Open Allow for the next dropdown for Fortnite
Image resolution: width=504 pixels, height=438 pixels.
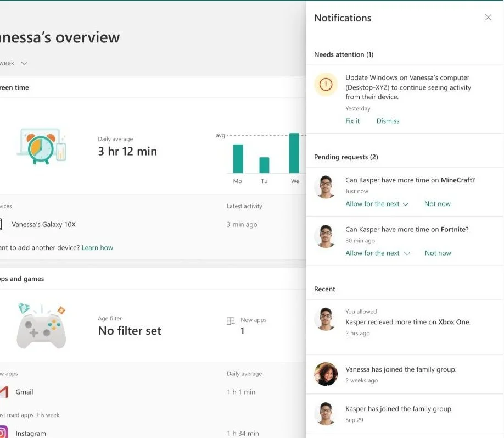pyautogui.click(x=377, y=253)
